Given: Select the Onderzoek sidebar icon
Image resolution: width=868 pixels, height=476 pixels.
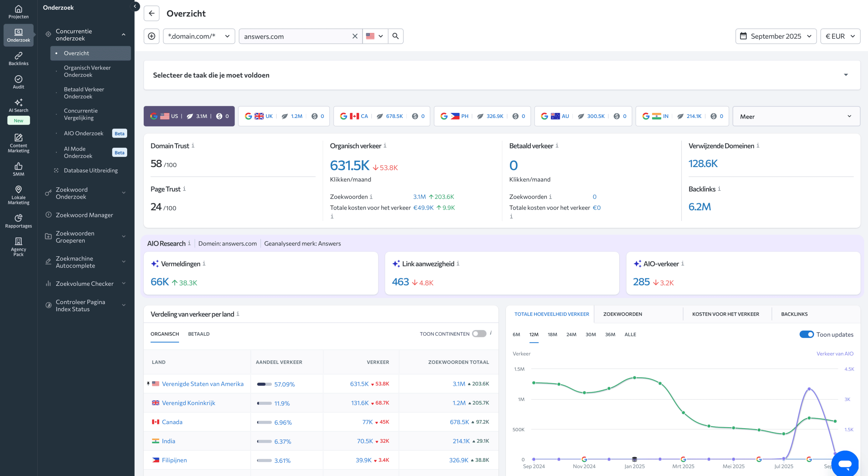Looking at the screenshot, I should tap(18, 35).
